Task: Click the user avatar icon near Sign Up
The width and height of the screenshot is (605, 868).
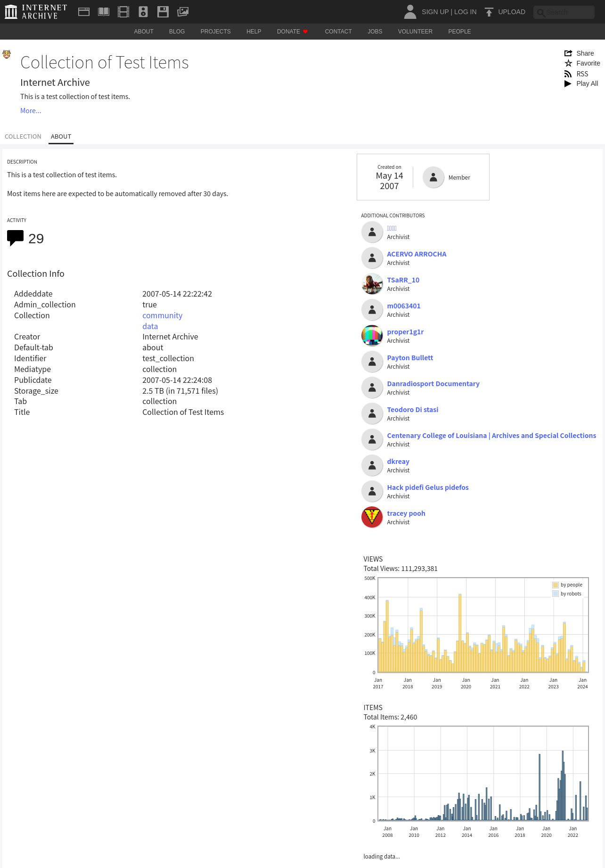Action: point(410,12)
